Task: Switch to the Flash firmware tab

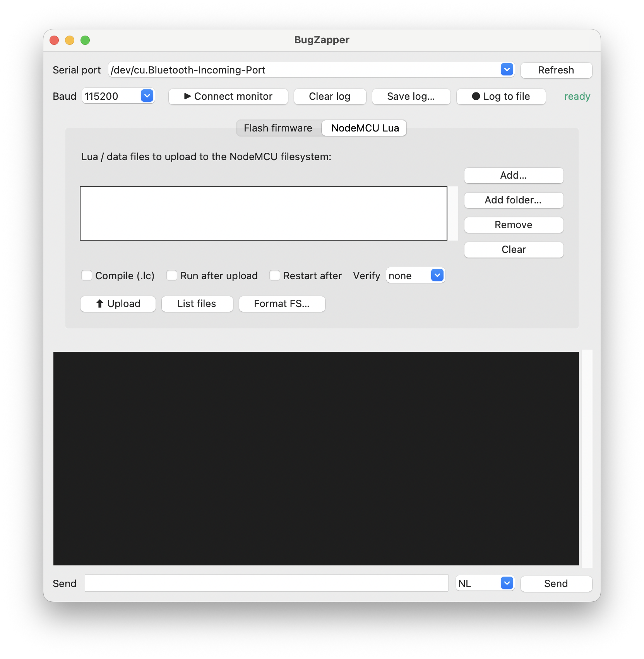Action: (278, 128)
